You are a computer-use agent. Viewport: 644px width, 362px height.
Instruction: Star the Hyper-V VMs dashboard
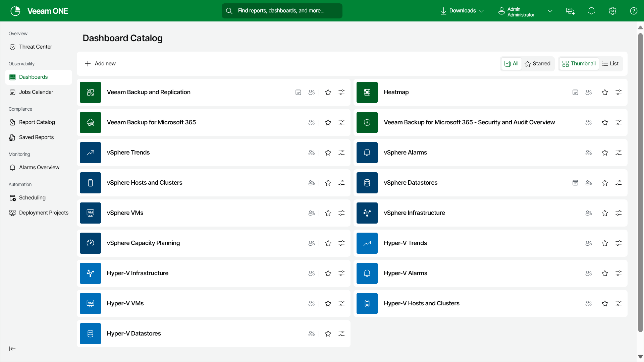[328, 303]
